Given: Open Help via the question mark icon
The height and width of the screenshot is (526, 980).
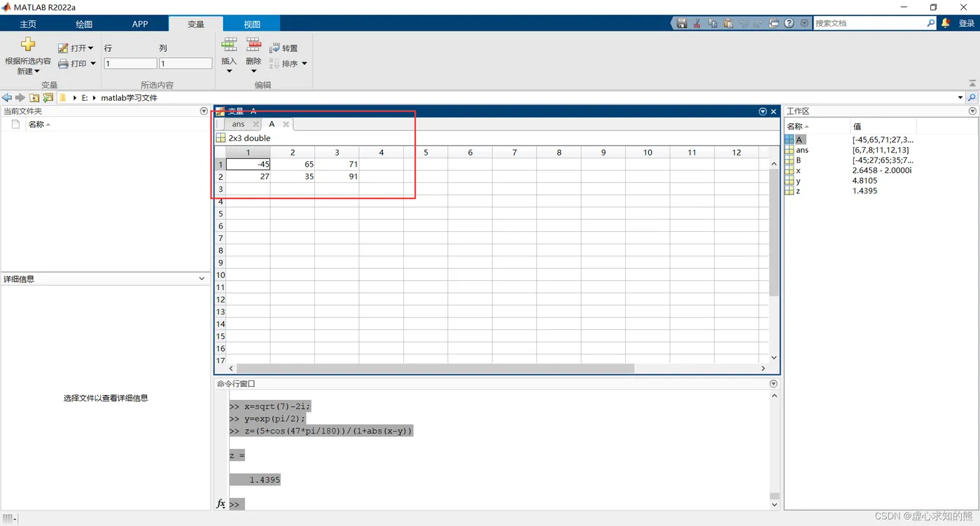Looking at the screenshot, I should point(790,23).
